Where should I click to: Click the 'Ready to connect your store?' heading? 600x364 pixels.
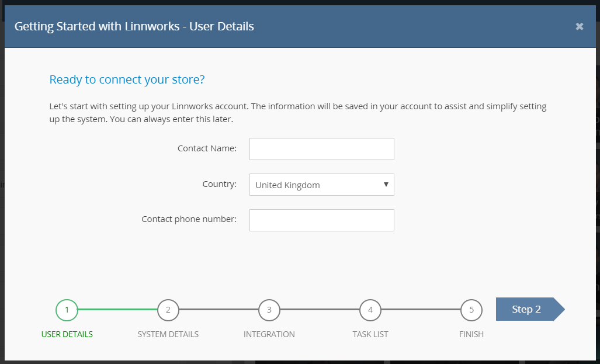pyautogui.click(x=127, y=79)
